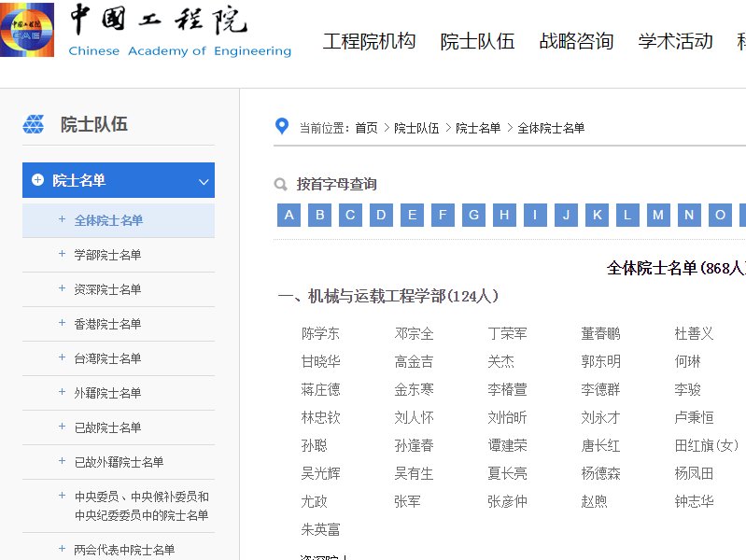Image resolution: width=746 pixels, height=560 pixels.
Task: Expand plus sign next to 全体院士名单
Action: pyautogui.click(x=62, y=218)
